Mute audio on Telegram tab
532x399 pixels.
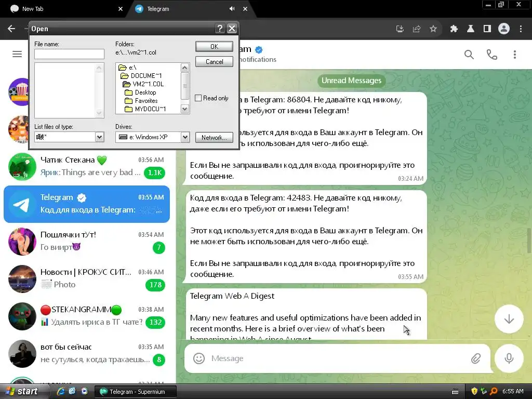click(x=232, y=9)
